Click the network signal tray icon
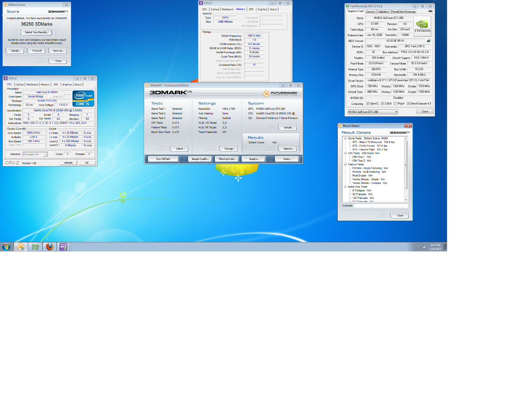The image size is (532, 399). point(424,247)
